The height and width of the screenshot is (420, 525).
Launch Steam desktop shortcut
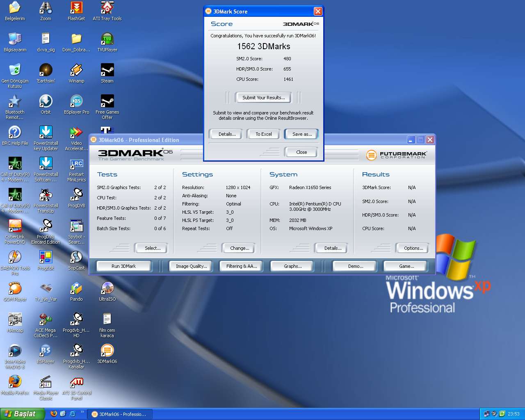pos(107,73)
